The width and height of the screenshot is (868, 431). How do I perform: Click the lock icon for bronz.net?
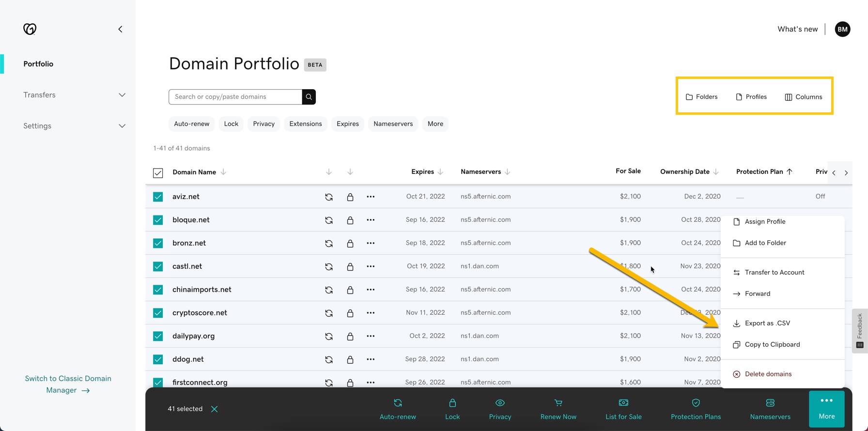[x=350, y=244]
